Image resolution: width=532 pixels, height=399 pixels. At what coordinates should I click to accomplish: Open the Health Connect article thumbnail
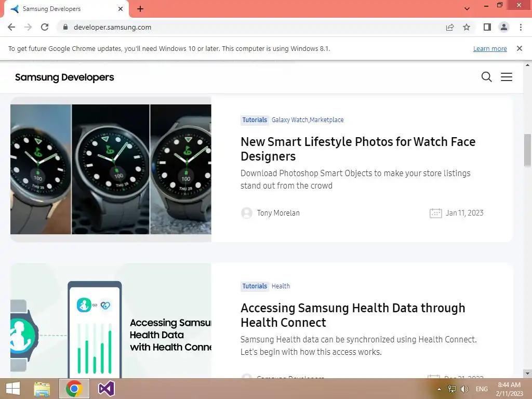(x=111, y=321)
